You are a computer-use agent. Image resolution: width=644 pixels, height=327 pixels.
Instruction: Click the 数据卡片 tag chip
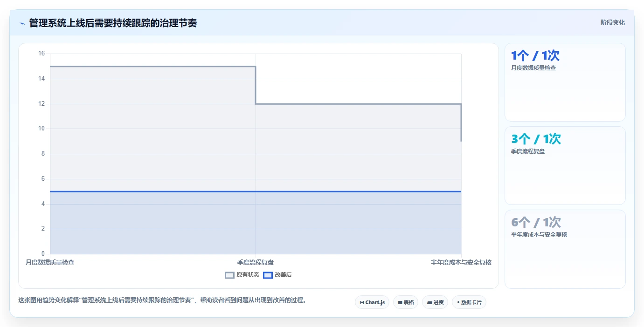(x=469, y=302)
